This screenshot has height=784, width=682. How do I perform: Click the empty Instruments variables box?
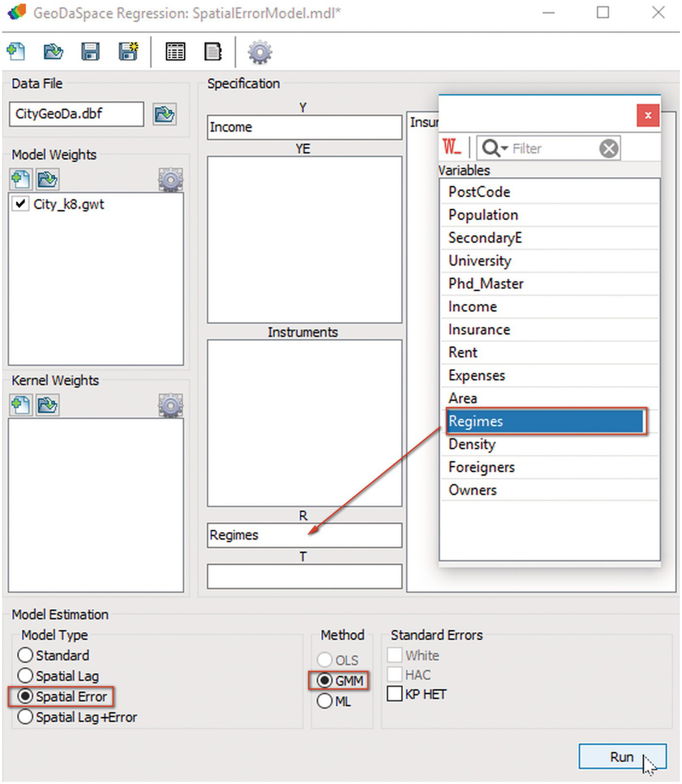pos(305,423)
